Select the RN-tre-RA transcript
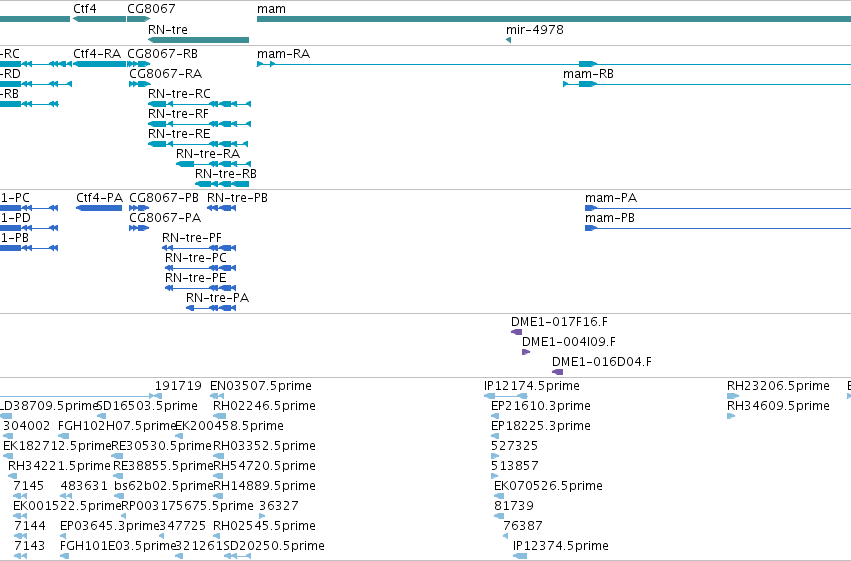Image resolution: width=851 pixels, height=561 pixels. coord(213,164)
